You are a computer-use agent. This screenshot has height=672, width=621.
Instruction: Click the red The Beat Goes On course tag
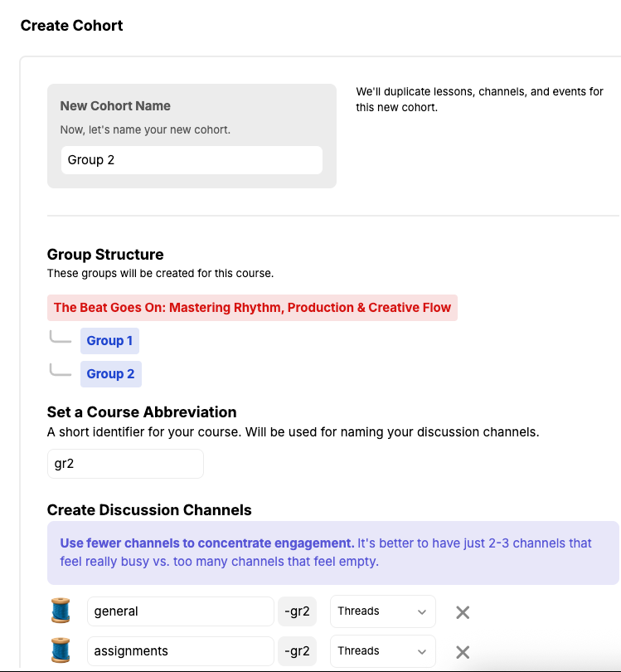pyautogui.click(x=252, y=308)
